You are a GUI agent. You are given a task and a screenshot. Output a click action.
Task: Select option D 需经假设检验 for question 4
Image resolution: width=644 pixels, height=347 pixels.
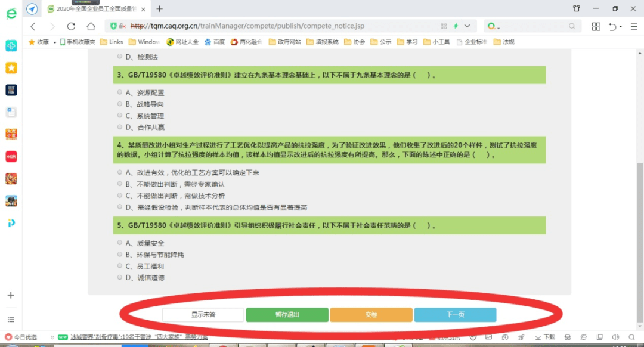click(120, 207)
